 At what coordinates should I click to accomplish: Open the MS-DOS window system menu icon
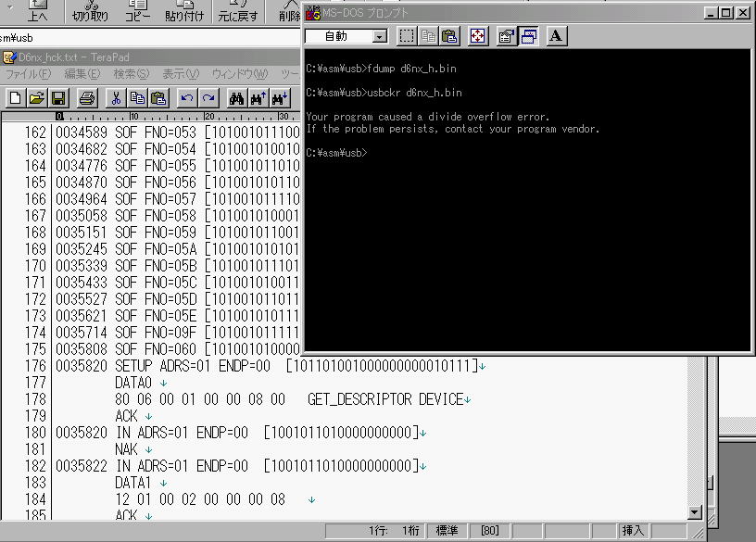tap(312, 13)
